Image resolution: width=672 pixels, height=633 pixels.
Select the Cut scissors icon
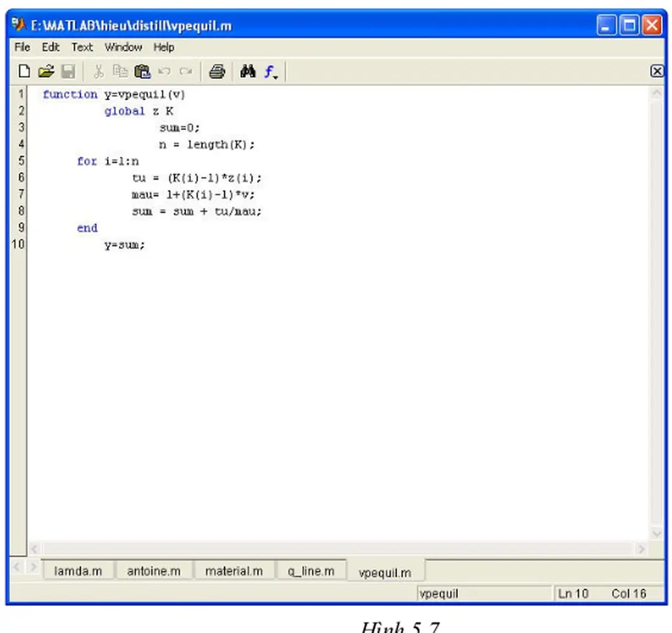[x=98, y=71]
